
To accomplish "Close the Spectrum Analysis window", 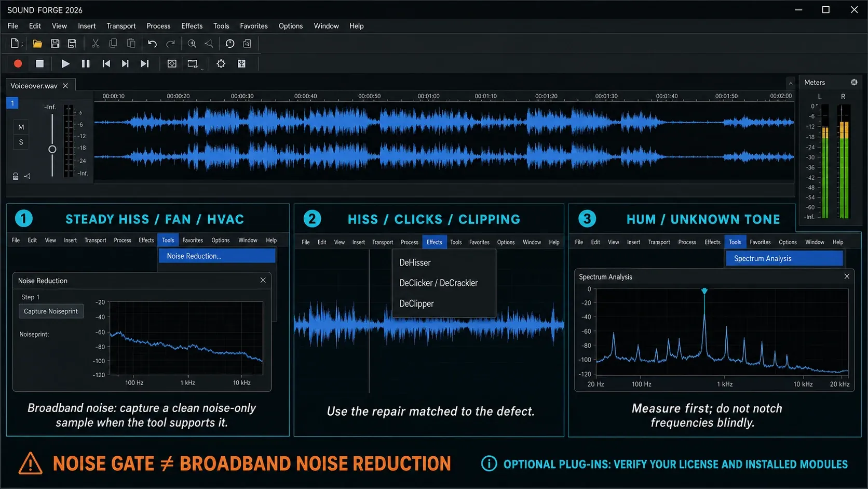I will coord(847,276).
